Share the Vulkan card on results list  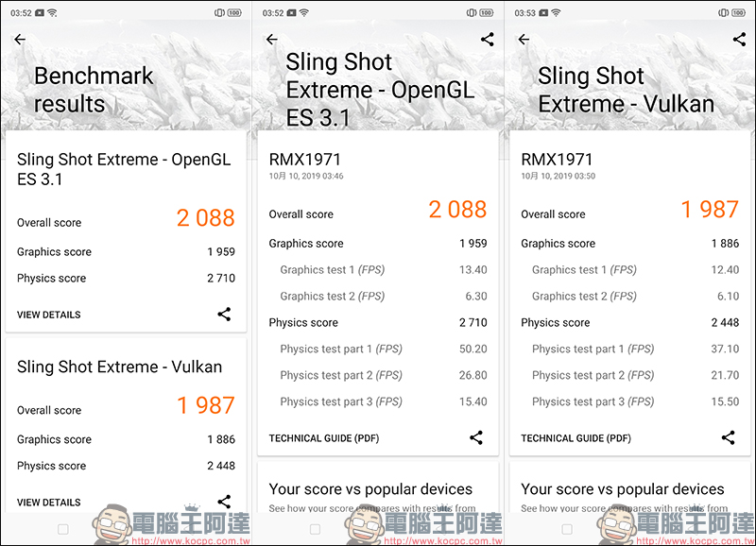click(x=224, y=502)
